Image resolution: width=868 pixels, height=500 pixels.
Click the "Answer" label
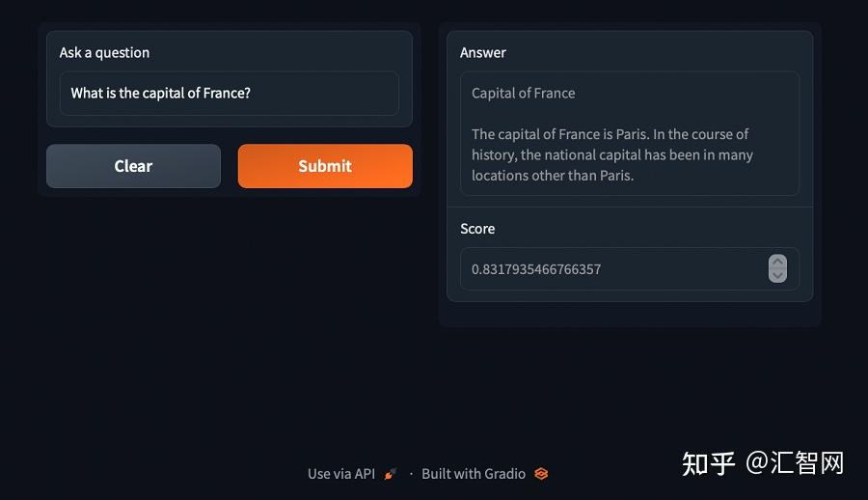[x=483, y=53]
